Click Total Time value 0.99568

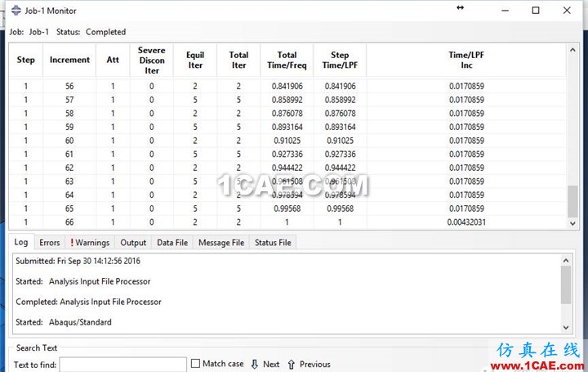pyautogui.click(x=287, y=208)
